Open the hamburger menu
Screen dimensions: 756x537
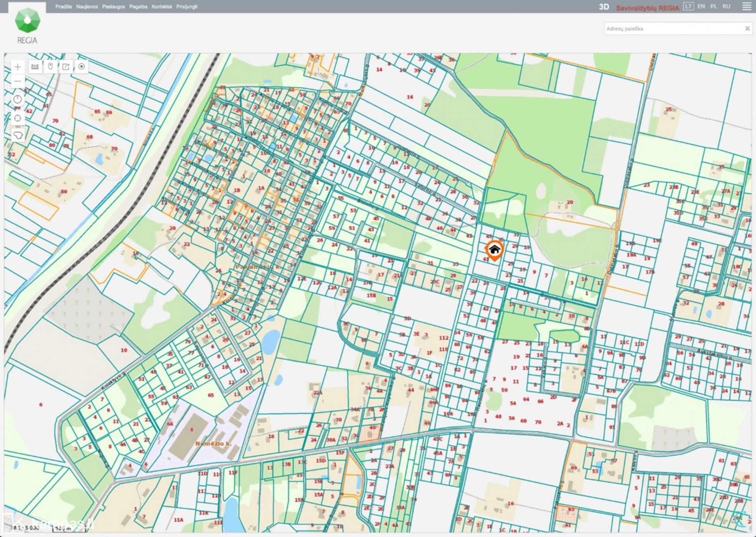click(746, 7)
